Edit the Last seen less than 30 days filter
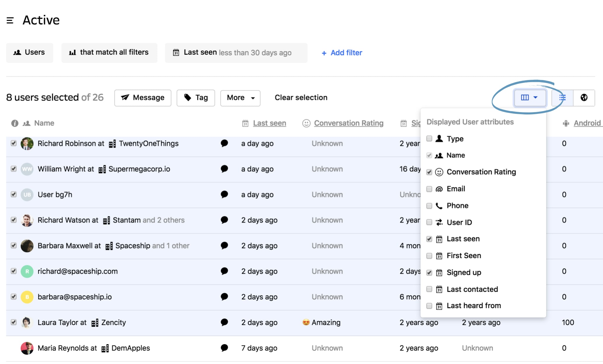 (236, 53)
